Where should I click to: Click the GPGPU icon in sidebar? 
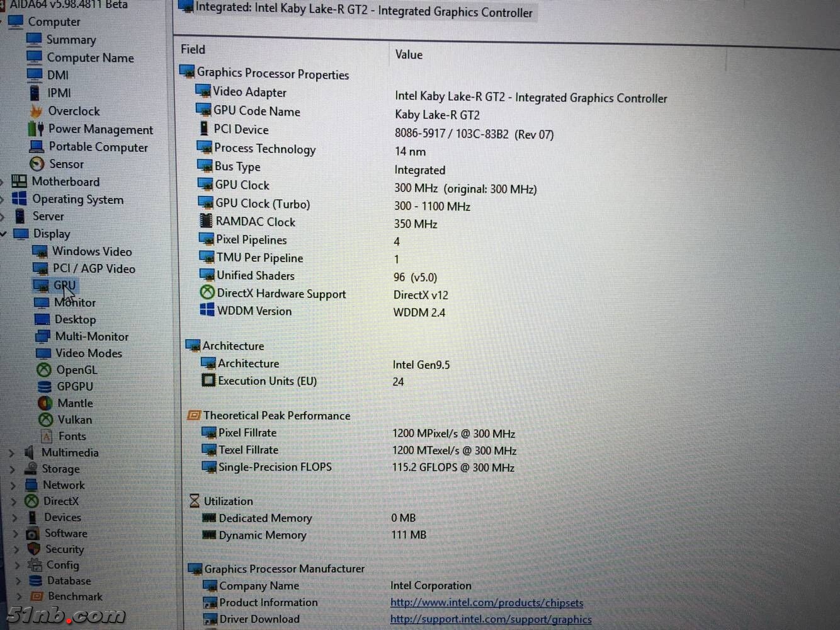click(45, 386)
